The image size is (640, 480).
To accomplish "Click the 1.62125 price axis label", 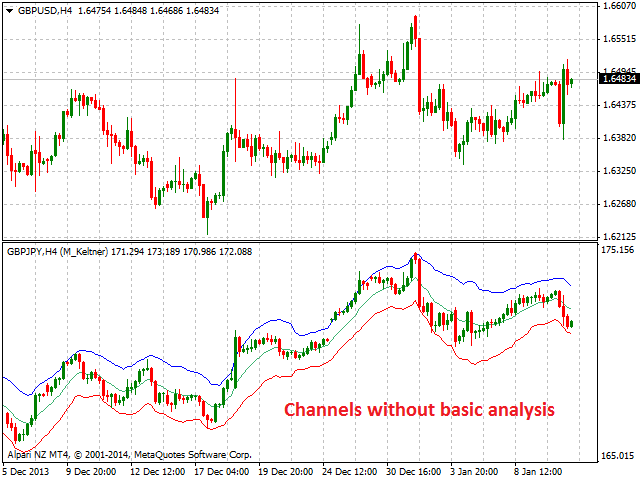I will click(618, 237).
